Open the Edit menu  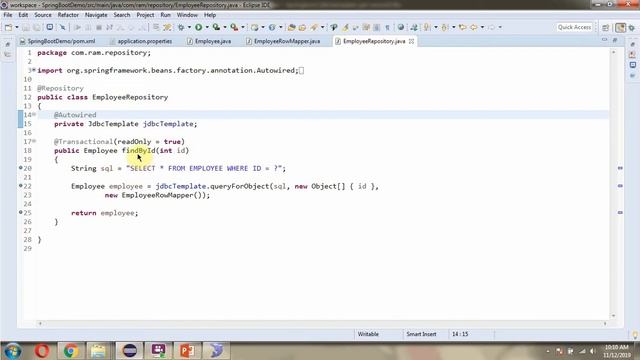(x=23, y=15)
